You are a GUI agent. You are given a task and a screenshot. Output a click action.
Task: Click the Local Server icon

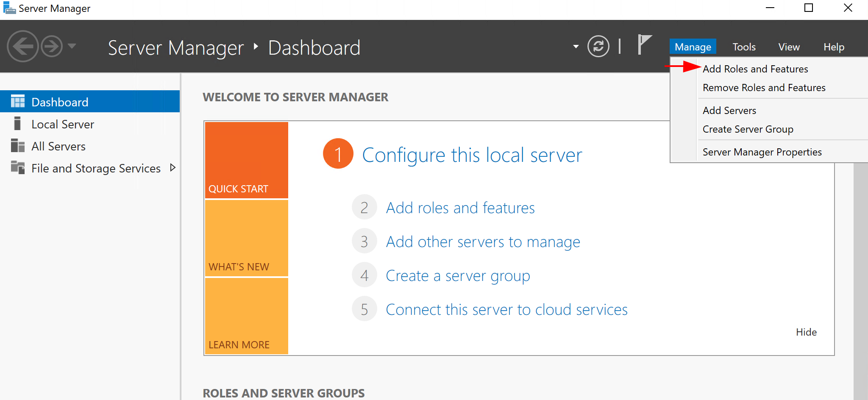pos(18,124)
